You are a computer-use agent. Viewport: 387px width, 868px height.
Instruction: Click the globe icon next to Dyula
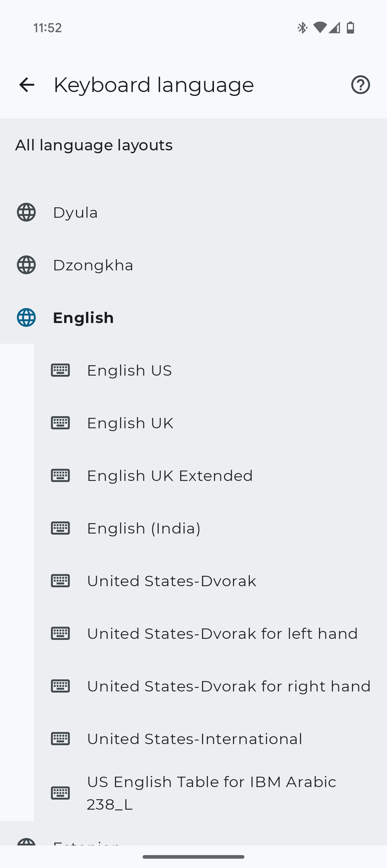26,212
